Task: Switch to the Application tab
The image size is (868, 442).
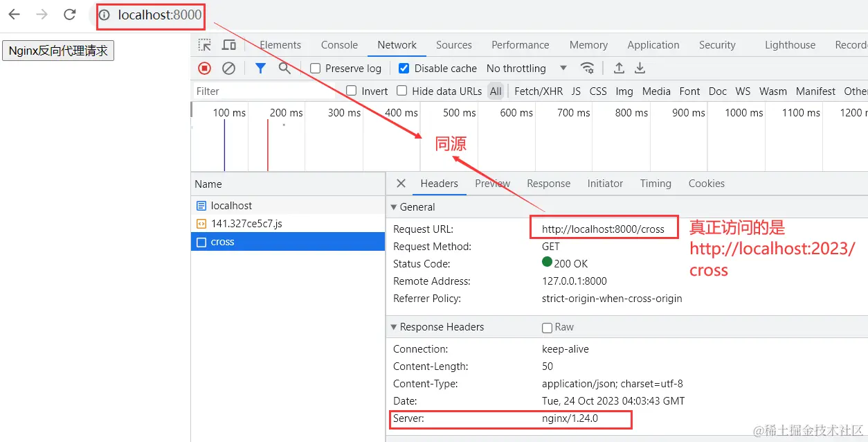Action: point(653,45)
